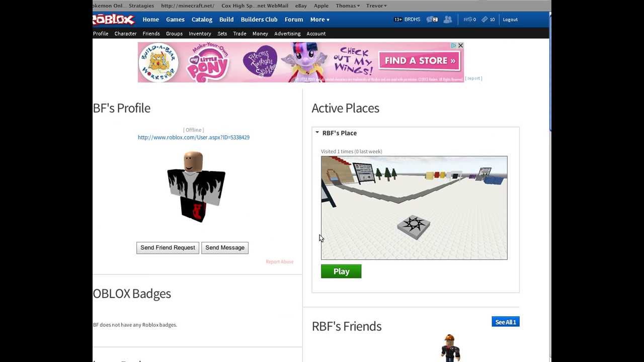644x362 pixels.
Task: Open the messages icon showing 2
Action: (x=432, y=20)
